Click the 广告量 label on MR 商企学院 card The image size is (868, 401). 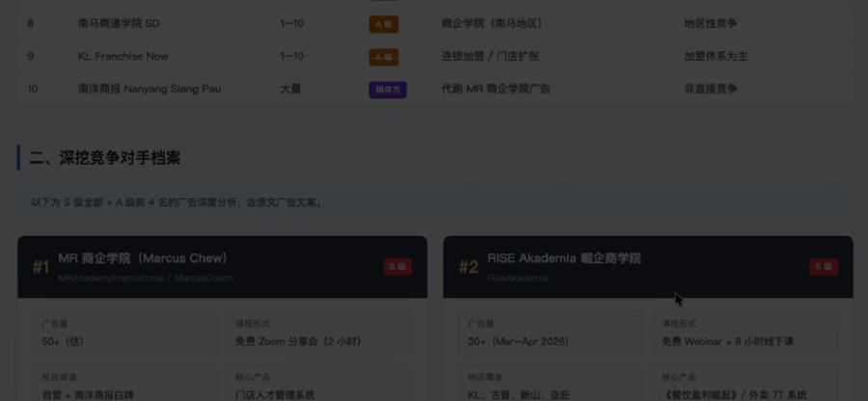[54, 324]
